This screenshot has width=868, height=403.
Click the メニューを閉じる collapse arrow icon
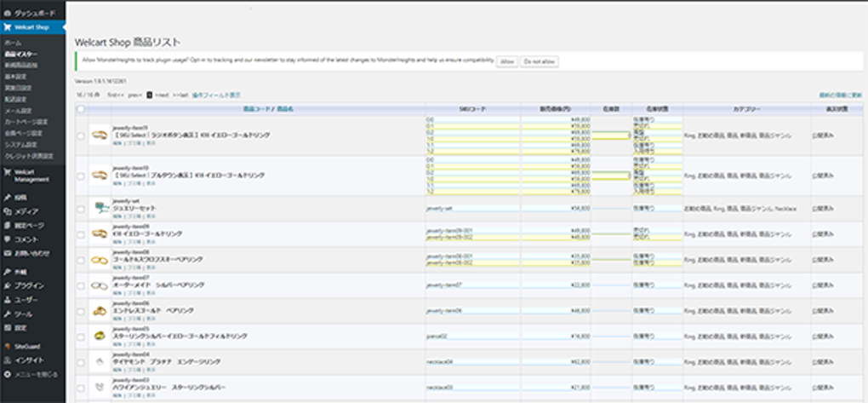[7, 374]
